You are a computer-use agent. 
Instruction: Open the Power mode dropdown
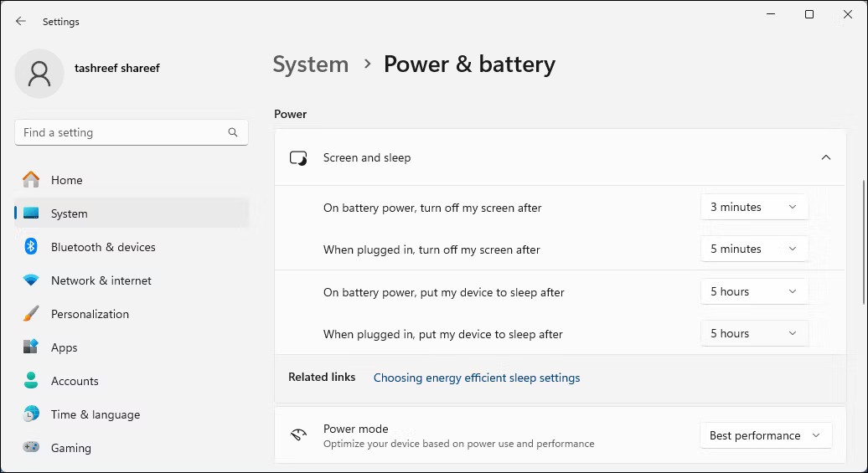[x=766, y=435]
